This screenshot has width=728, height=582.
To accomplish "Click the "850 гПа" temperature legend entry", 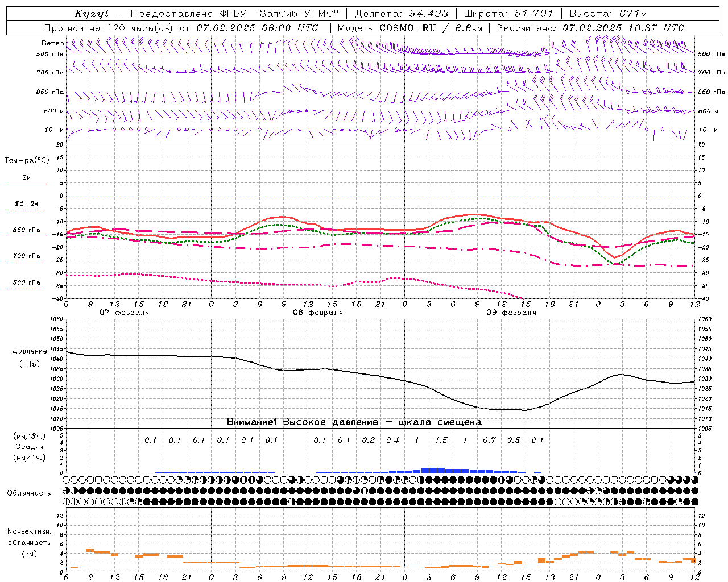I will click(27, 230).
